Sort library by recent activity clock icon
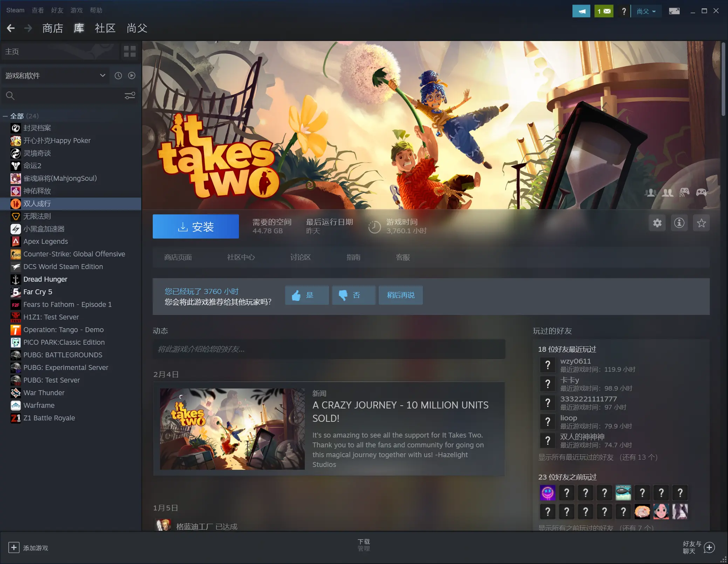This screenshot has width=728, height=564. (118, 76)
